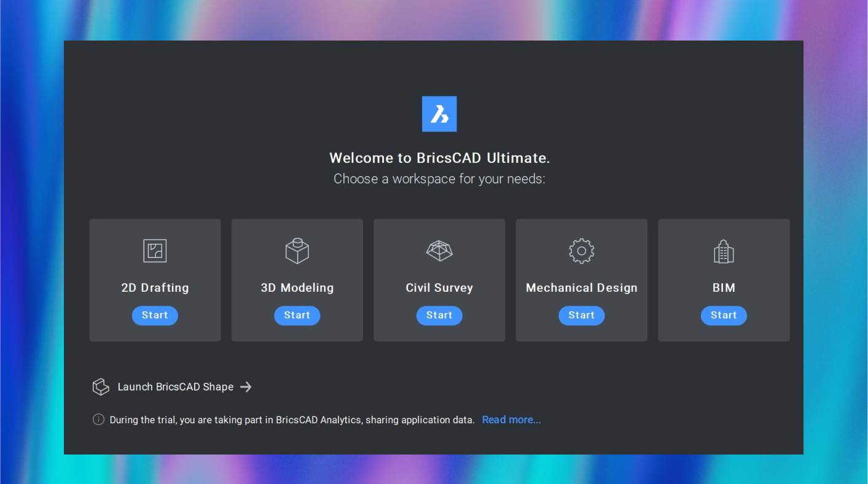The image size is (868, 484).
Task: Click the BIM label
Action: [724, 287]
